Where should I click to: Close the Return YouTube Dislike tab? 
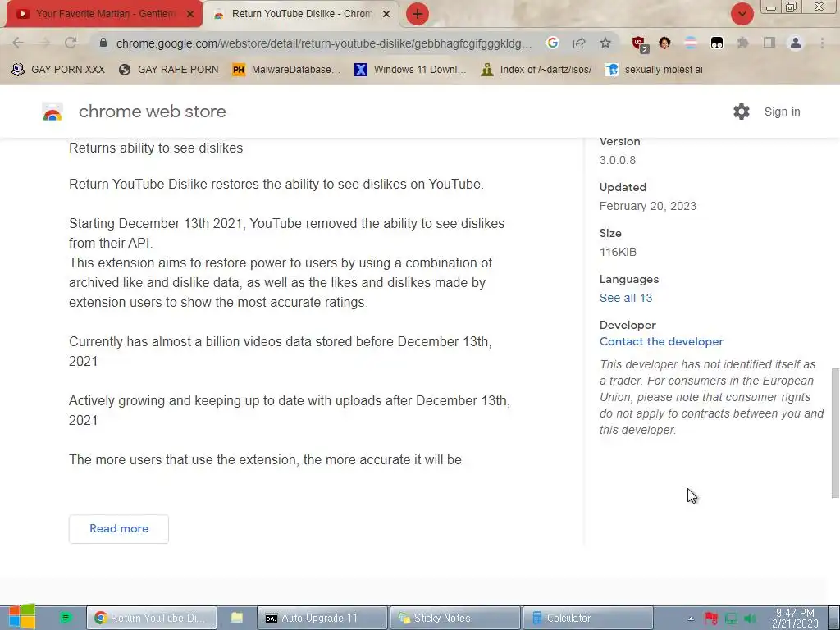[386, 15]
